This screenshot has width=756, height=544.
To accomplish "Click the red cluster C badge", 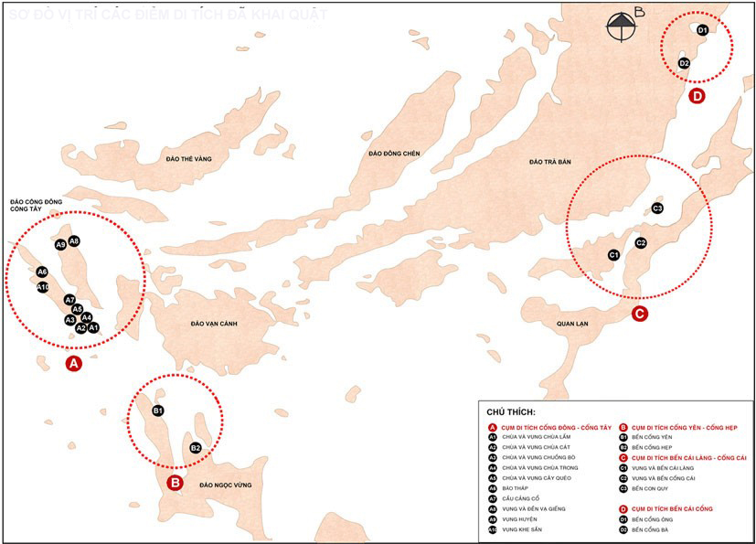I will click(x=640, y=314).
